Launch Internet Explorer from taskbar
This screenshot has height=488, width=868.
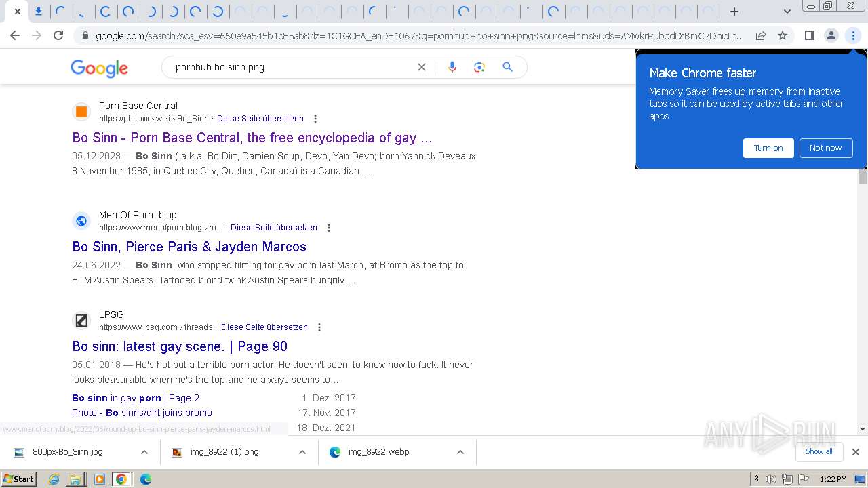pyautogui.click(x=54, y=479)
